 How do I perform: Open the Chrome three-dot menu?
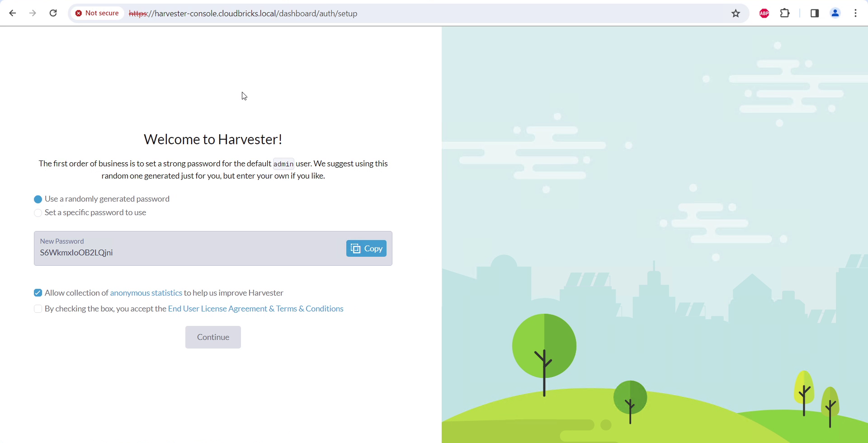[x=856, y=13]
